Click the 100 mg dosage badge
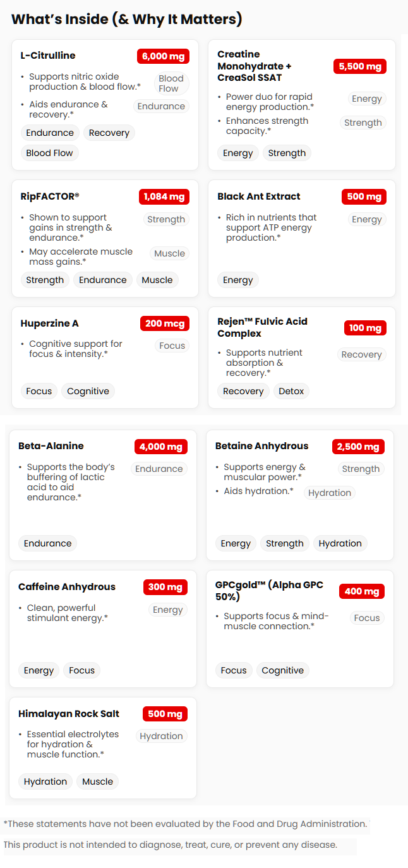Viewport: 408px width, 868px height. click(x=365, y=328)
